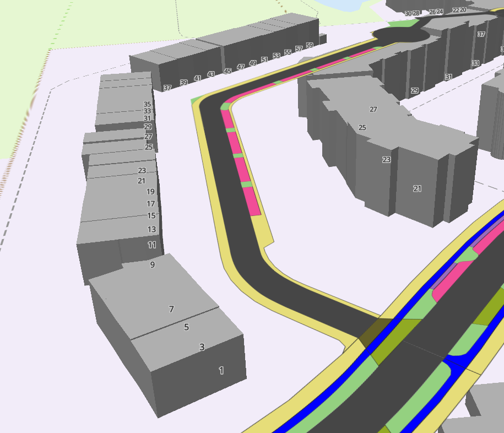Screen dimensions: 504x433
Task: Select the small building numbered 11
Action: point(151,246)
